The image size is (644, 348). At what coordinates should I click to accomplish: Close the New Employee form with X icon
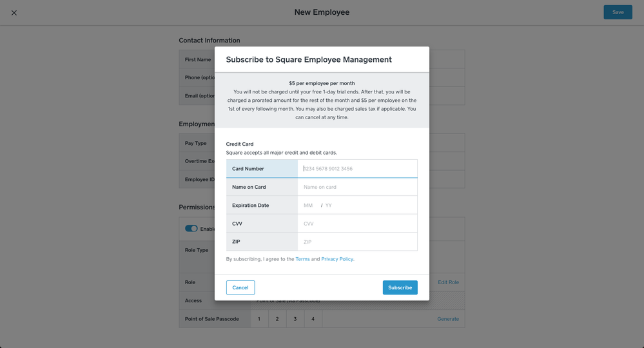14,13
